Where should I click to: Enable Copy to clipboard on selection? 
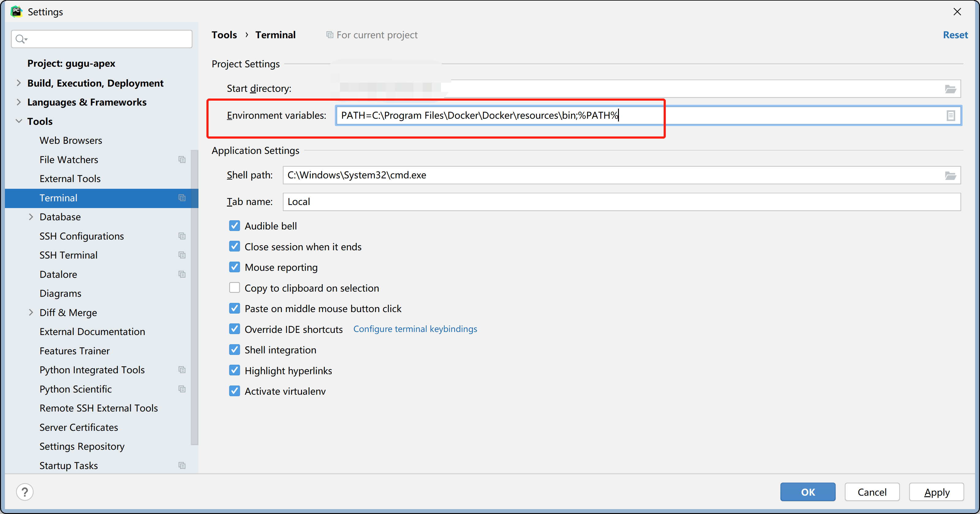(x=234, y=288)
